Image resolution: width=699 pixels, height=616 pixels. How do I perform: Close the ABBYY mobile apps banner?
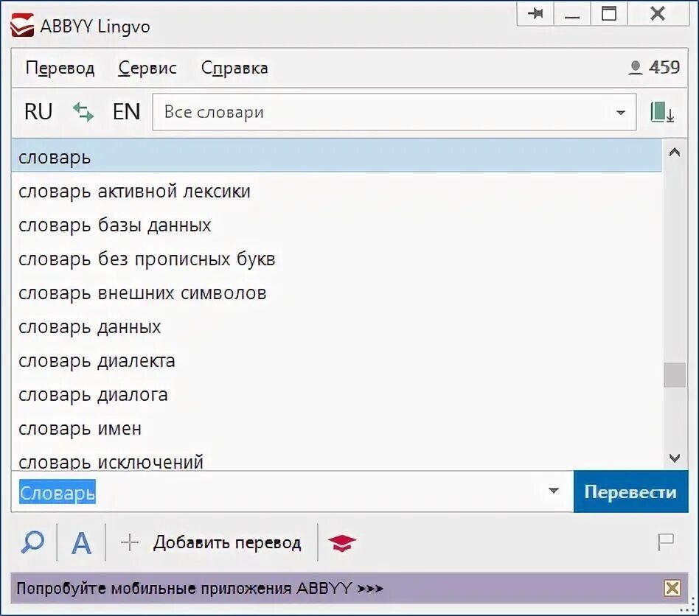pos(672,588)
